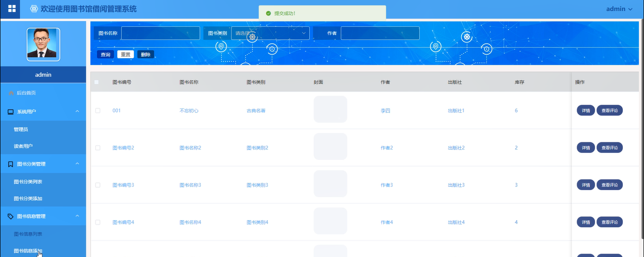Click 查看评论 for 图书名称4 row
644x257 pixels.
610,222
